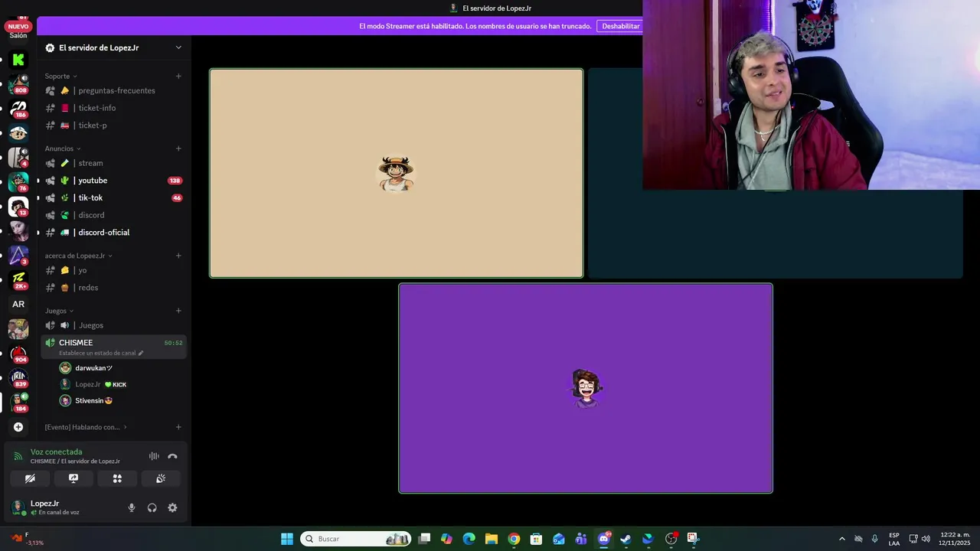The image size is (980, 551).
Task: Open the AR server
Action: pyautogui.click(x=18, y=304)
